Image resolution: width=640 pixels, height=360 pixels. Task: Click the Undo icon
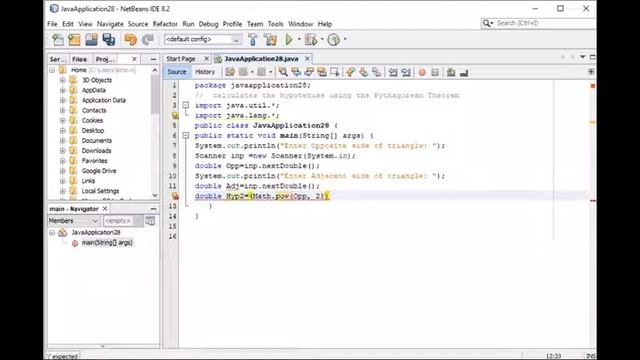click(x=131, y=40)
